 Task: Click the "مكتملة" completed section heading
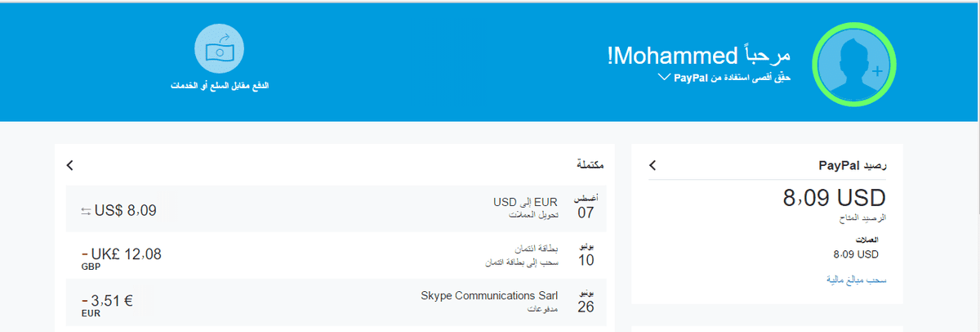[590, 166]
